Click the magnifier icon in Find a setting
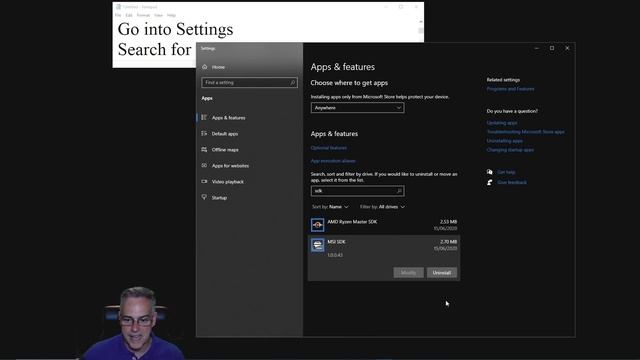The image size is (640, 360). 292,82
